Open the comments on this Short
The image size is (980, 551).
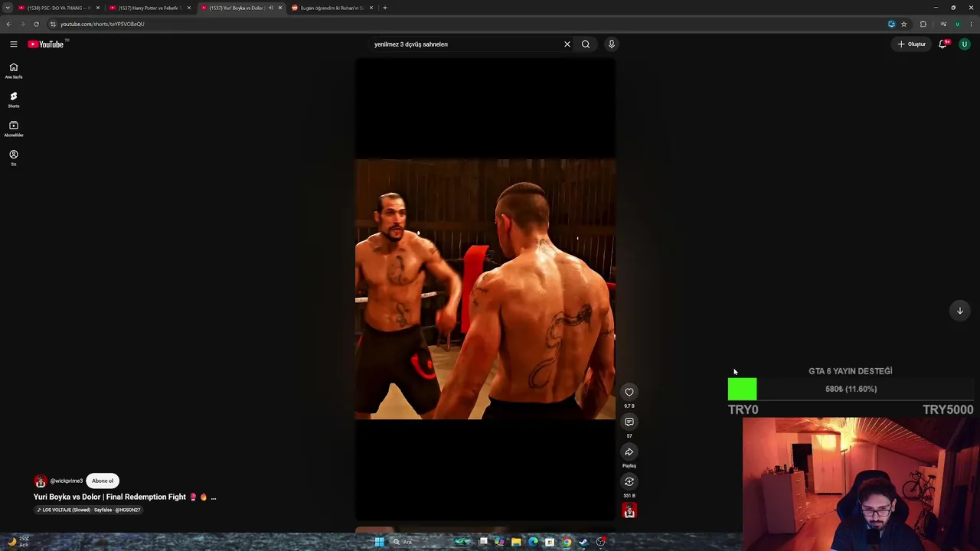[x=629, y=422]
